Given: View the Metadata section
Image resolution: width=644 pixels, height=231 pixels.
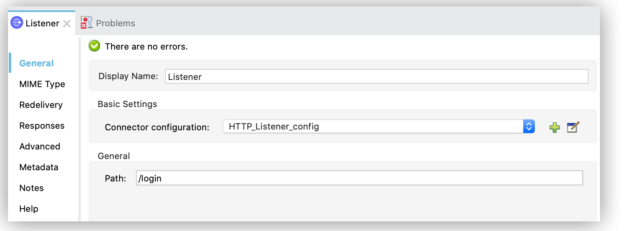Looking at the screenshot, I should 39,167.
